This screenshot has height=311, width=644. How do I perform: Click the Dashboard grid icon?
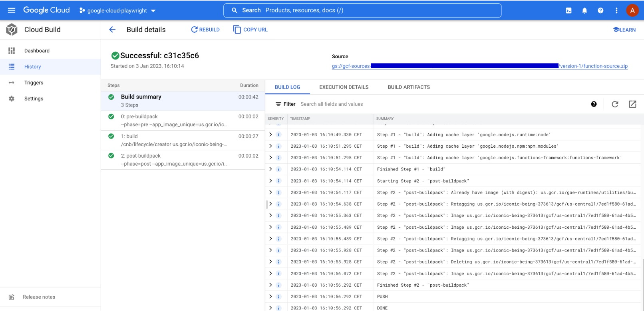point(12,51)
